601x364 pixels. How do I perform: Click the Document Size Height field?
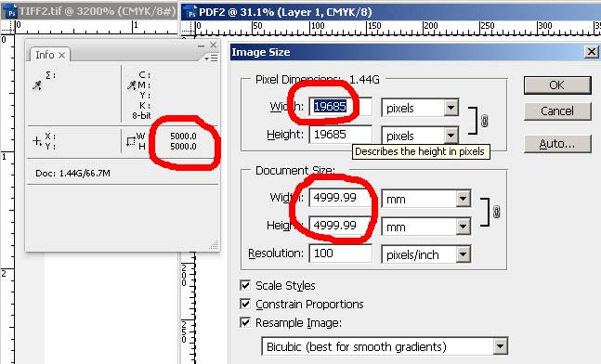coord(340,226)
